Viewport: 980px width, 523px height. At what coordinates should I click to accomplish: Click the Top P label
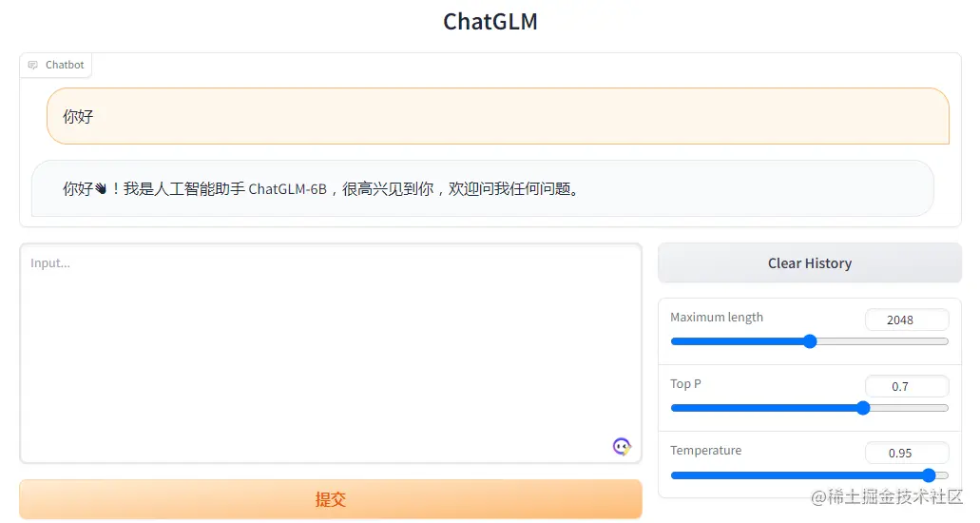[x=685, y=383]
